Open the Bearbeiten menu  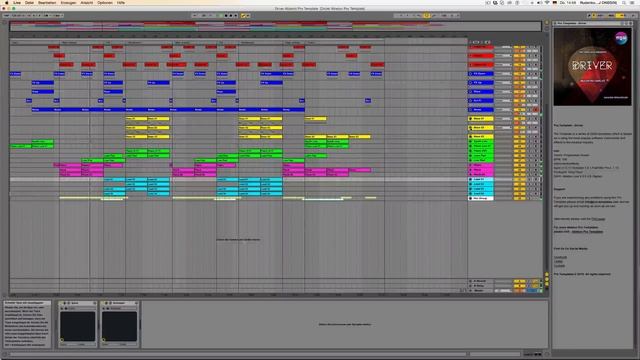[47, 2]
